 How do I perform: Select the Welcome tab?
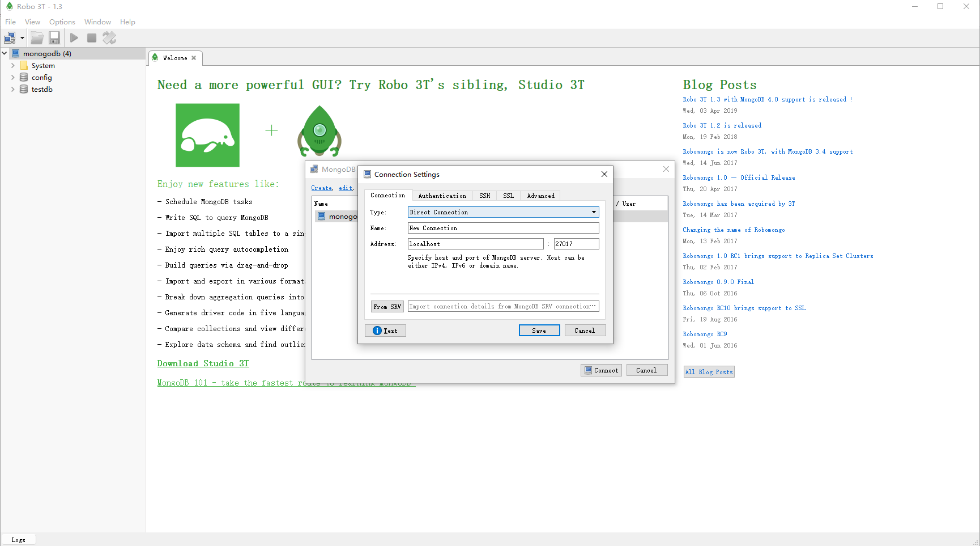[x=175, y=58]
